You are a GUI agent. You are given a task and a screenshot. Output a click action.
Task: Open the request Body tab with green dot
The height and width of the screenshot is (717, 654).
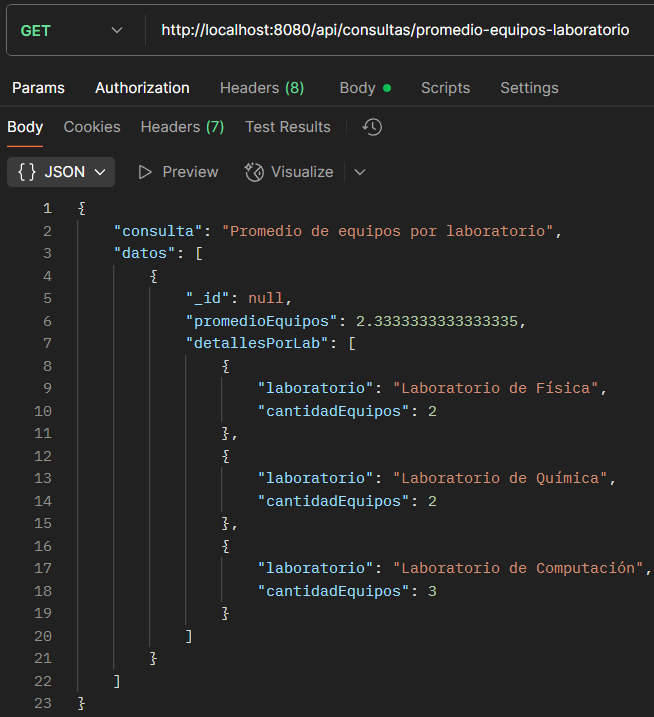(x=365, y=88)
